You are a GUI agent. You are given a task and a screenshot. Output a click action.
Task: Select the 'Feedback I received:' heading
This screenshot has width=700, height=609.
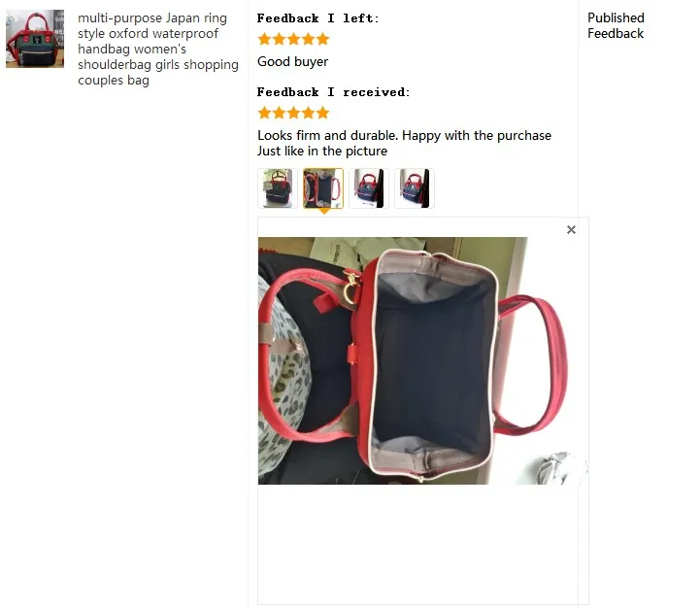coord(333,92)
